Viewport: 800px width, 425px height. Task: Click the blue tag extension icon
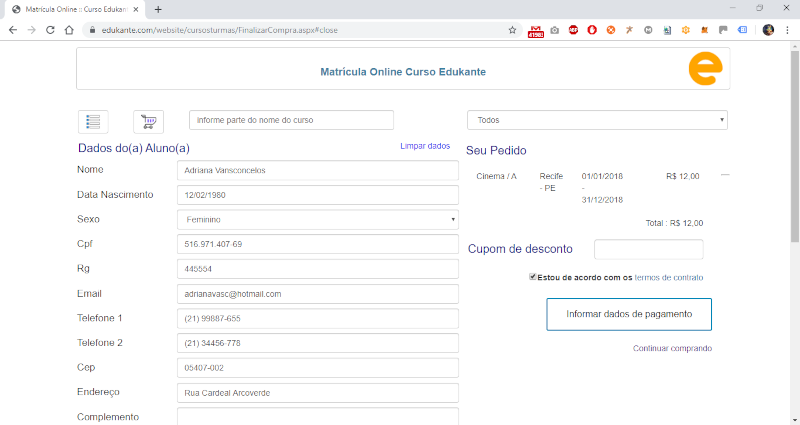(742, 30)
